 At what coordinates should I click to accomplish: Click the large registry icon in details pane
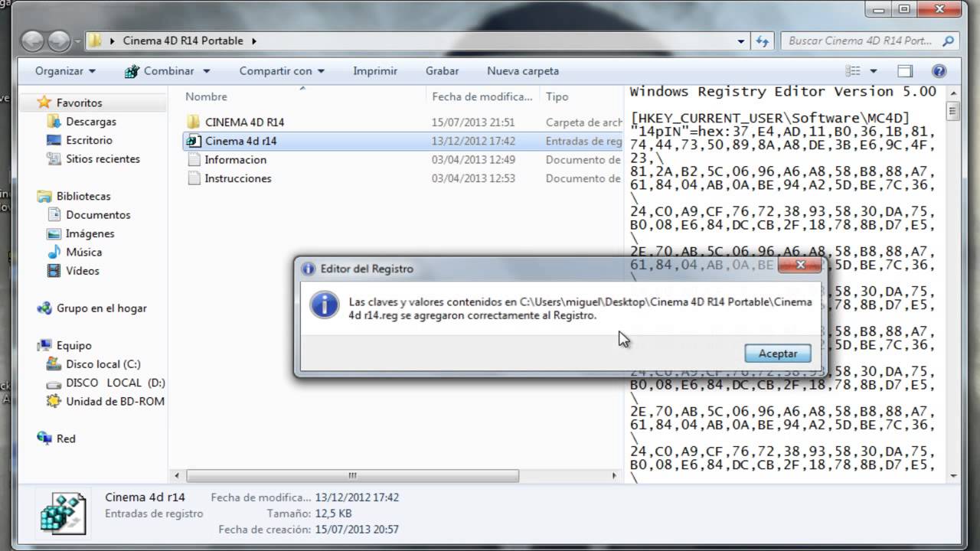[64, 514]
